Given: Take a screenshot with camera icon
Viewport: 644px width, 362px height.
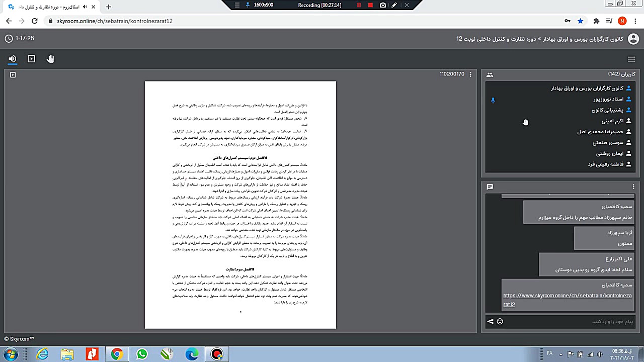Looking at the screenshot, I should (383, 5).
